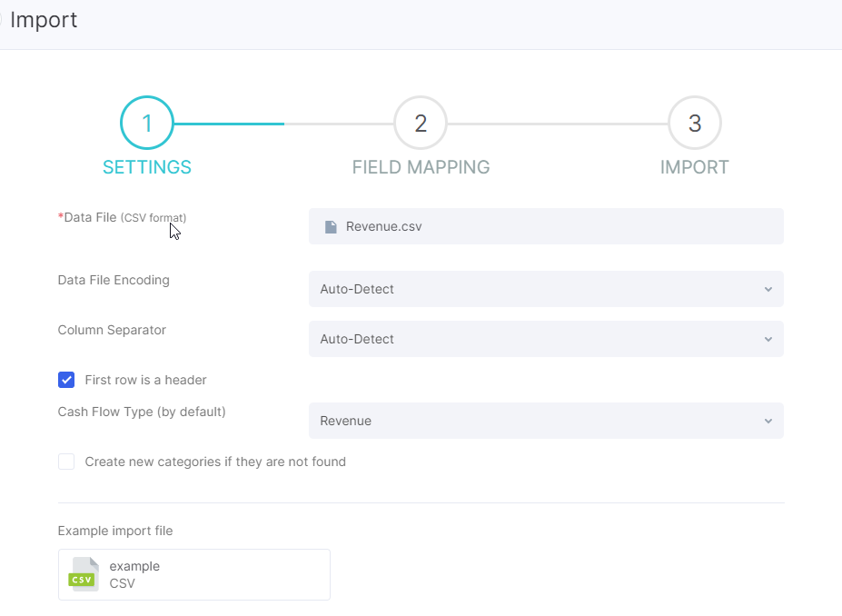Go to the FIELD MAPPING step label
This screenshot has height=616, width=842.
[421, 167]
